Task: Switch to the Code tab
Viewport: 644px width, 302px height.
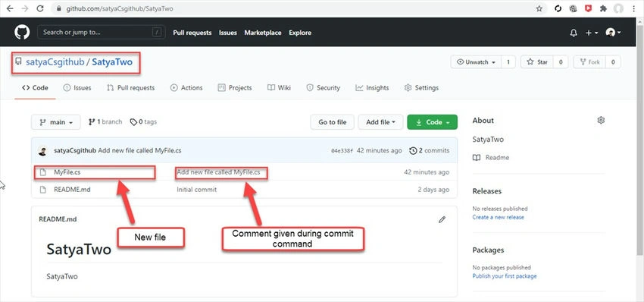Action: point(35,87)
